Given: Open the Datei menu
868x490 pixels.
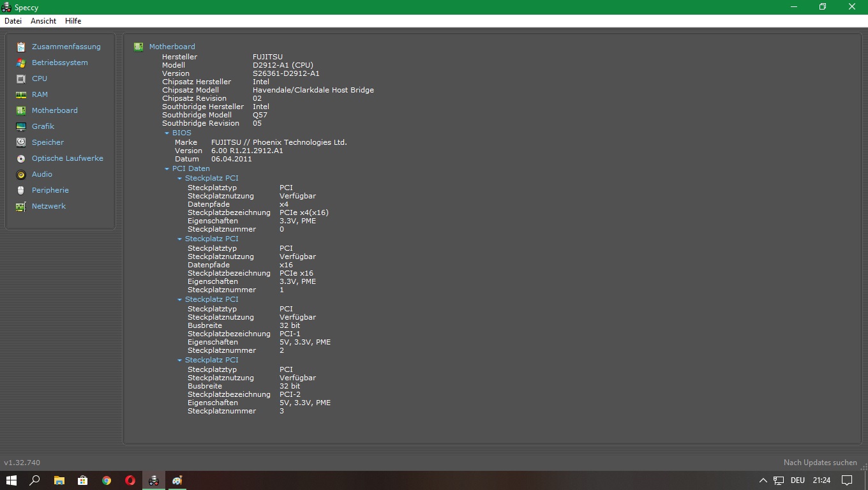Looking at the screenshot, I should tap(13, 21).
